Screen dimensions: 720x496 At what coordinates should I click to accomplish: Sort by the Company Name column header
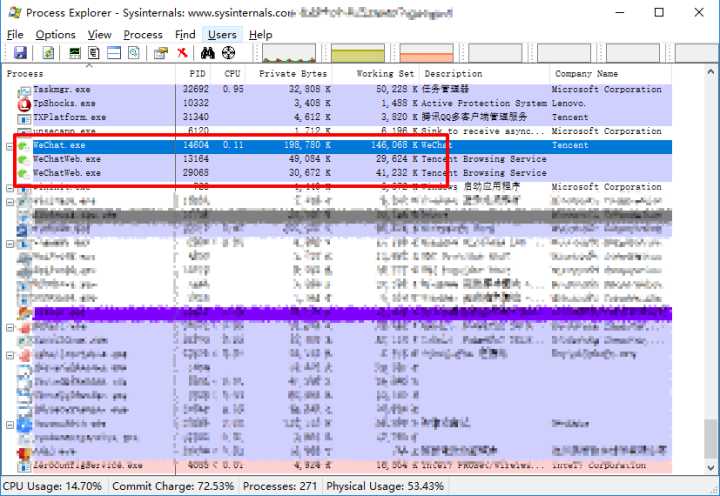pyautogui.click(x=611, y=74)
